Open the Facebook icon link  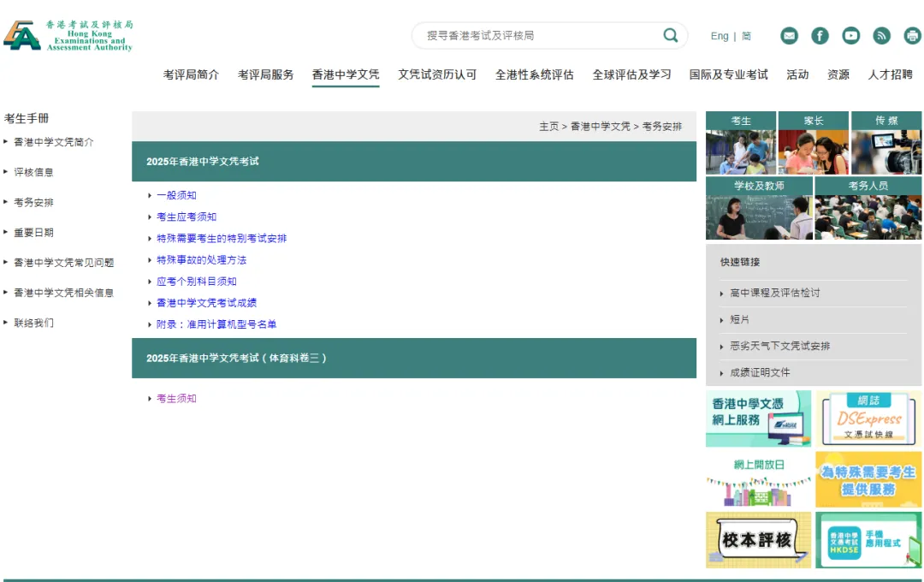pyautogui.click(x=820, y=36)
